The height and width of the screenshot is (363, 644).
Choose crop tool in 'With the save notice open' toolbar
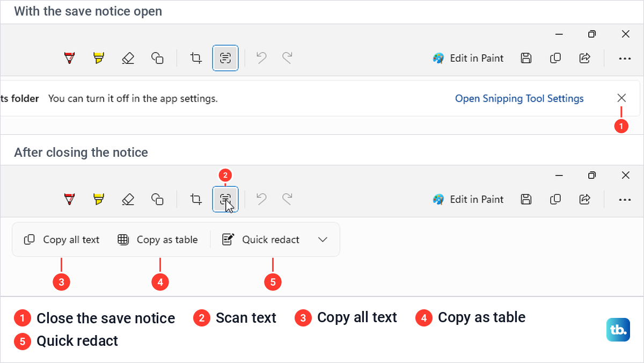pyautogui.click(x=196, y=58)
